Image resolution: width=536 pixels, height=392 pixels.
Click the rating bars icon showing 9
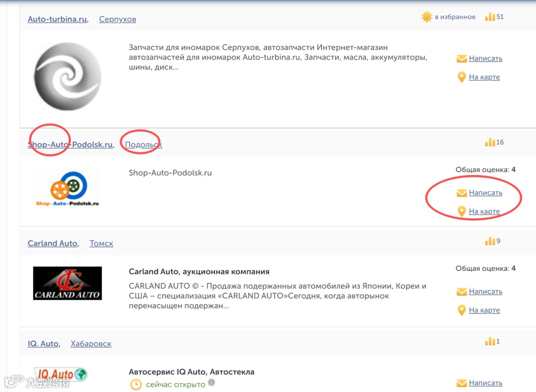(x=490, y=241)
